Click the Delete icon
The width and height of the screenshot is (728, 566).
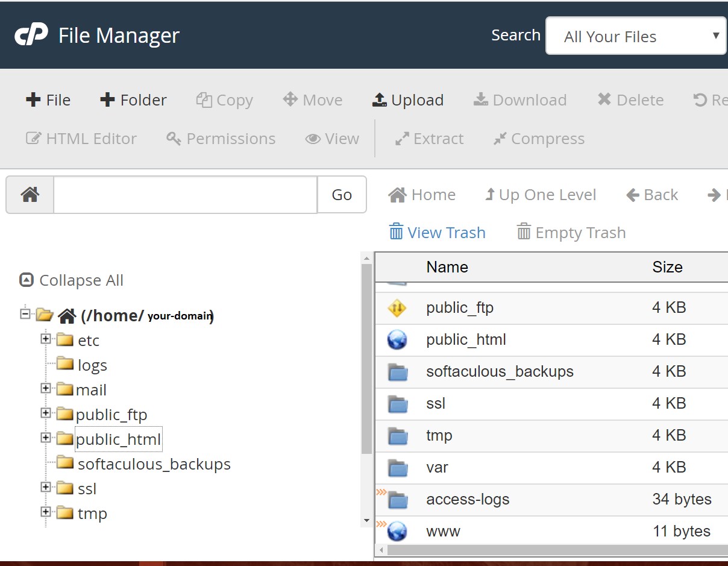pyautogui.click(x=629, y=99)
